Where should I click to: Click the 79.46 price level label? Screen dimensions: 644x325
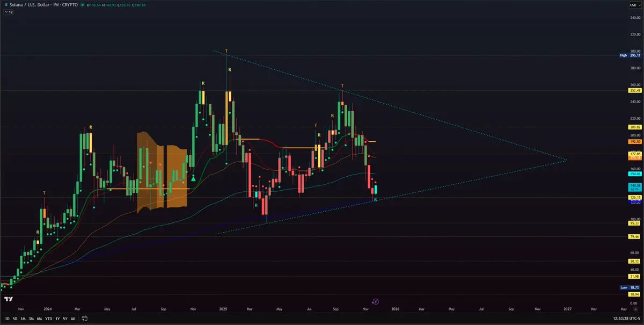635,236
